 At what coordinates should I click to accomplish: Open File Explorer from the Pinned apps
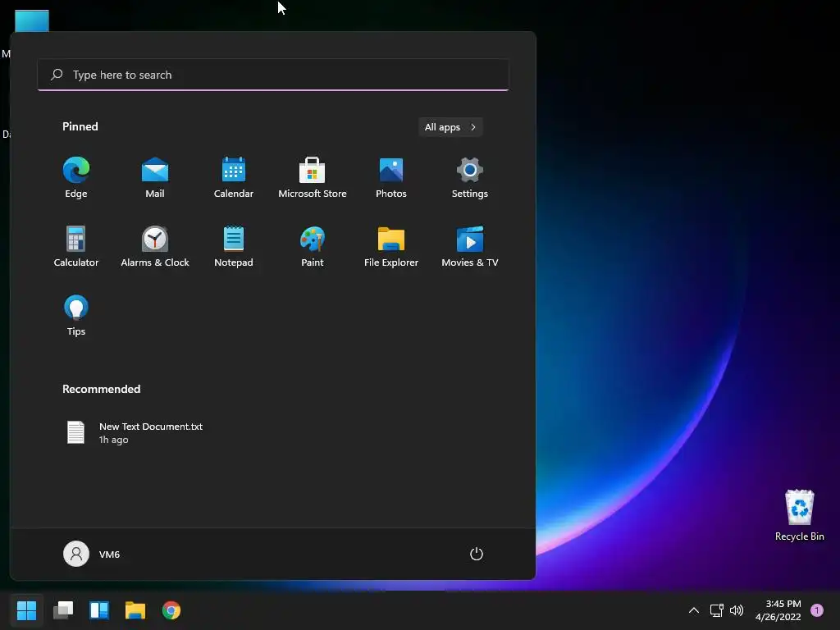[x=391, y=246]
